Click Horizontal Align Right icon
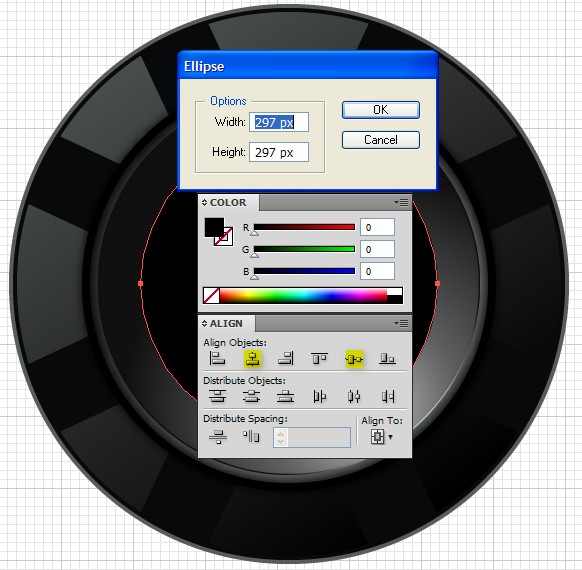The width and height of the screenshot is (582, 570). coord(286,358)
